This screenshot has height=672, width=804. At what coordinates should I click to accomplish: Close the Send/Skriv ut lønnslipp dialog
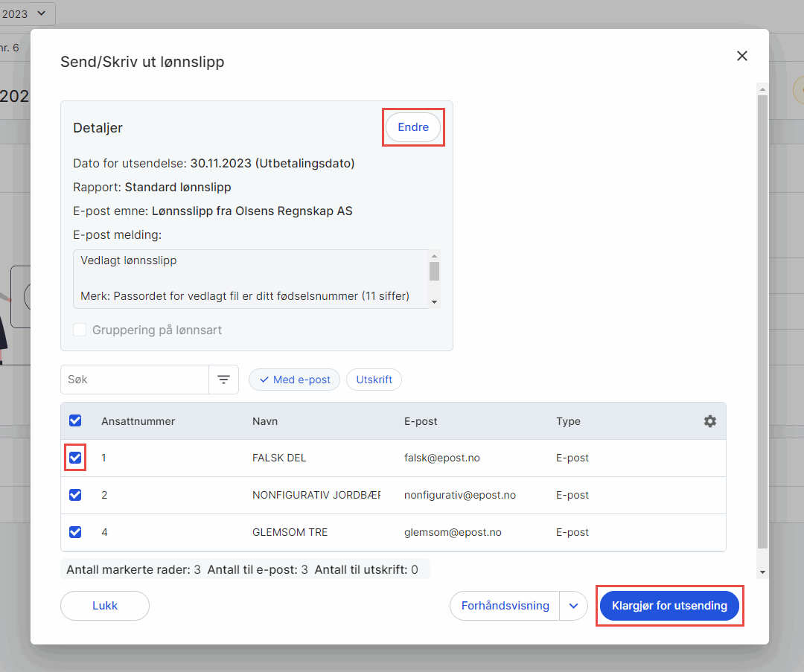click(x=742, y=56)
